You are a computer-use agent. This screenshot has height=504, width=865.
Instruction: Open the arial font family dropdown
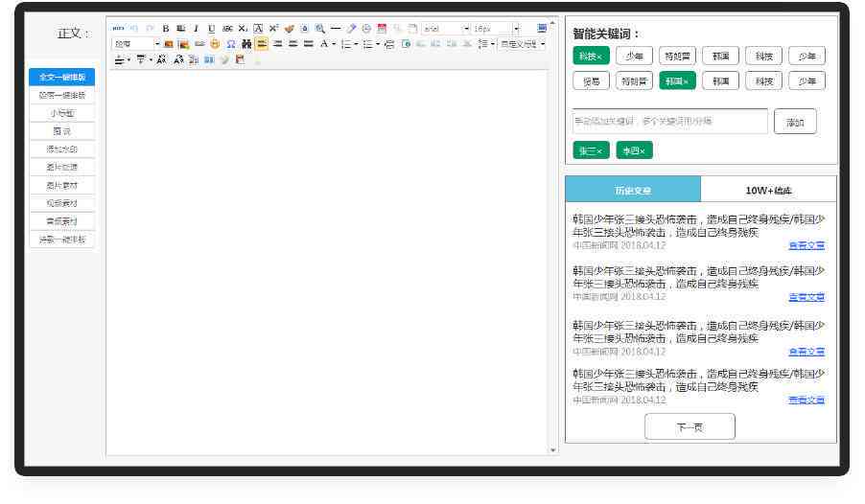click(446, 28)
